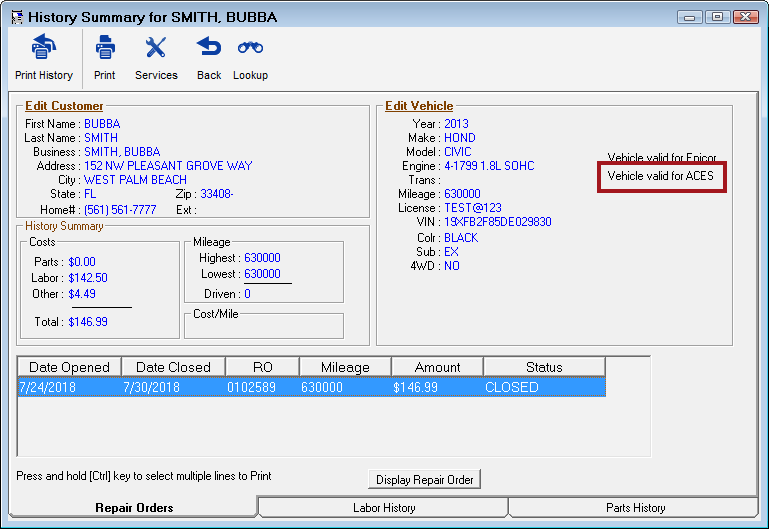769x529 pixels.
Task: Click 4WD value NO
Action: coord(452,266)
